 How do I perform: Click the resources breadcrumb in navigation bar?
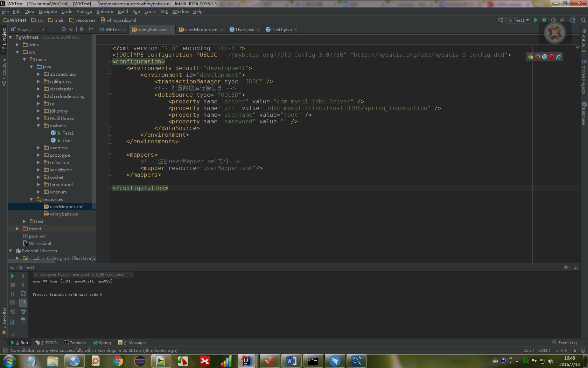click(82, 20)
